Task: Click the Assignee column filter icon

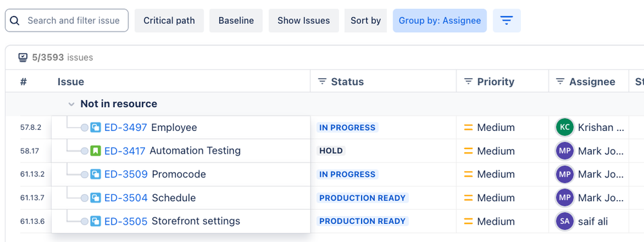Action: click(560, 82)
